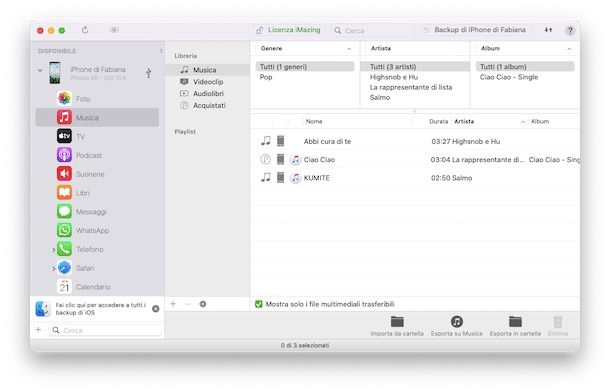610x392 pixels.
Task: Select Musica in Libreria list
Action: pos(207,70)
